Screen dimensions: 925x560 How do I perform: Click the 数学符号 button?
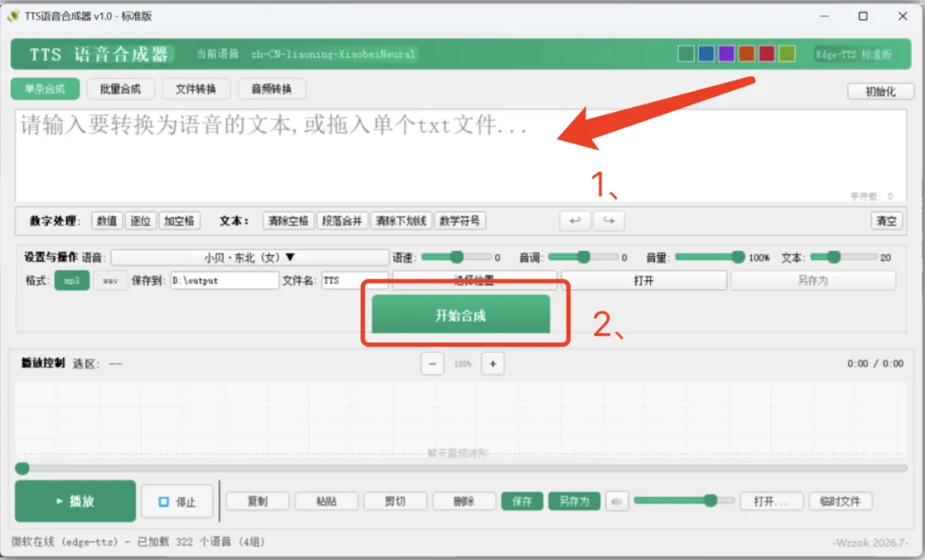(460, 221)
